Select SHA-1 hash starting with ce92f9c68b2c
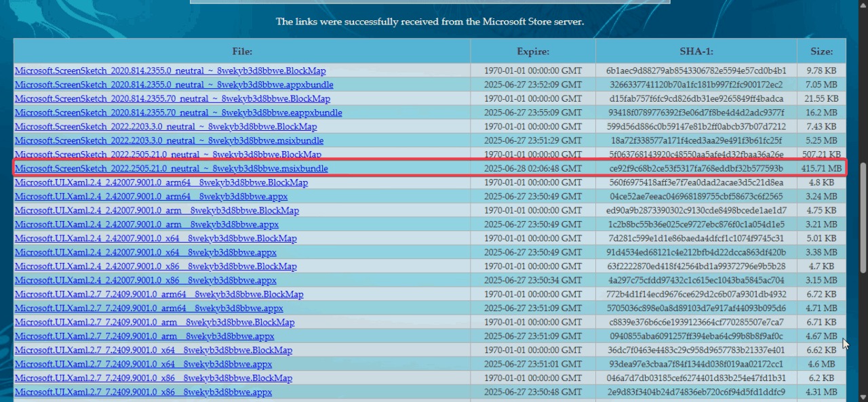This screenshot has width=868, height=402. coord(696,168)
